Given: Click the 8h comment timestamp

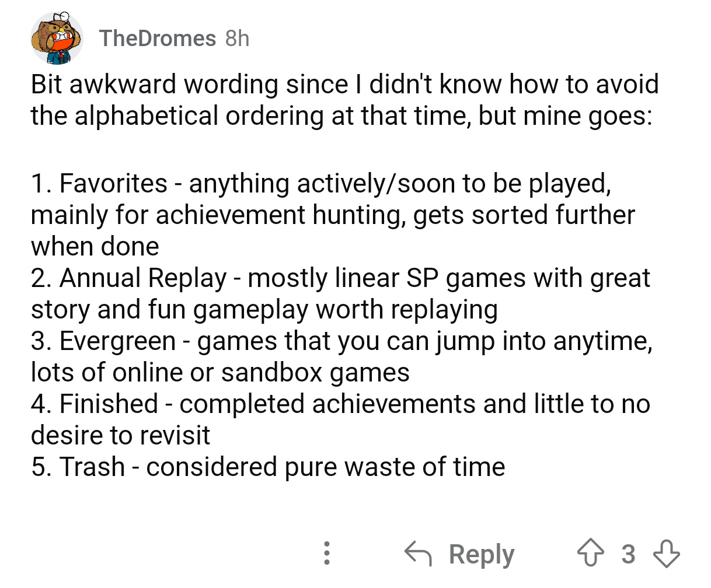Looking at the screenshot, I should coord(238,38).
